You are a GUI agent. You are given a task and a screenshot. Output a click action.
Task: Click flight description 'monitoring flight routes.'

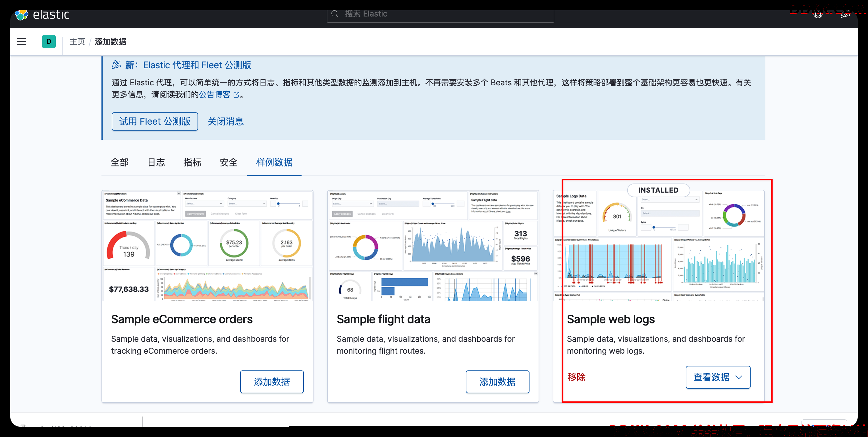tap(381, 351)
